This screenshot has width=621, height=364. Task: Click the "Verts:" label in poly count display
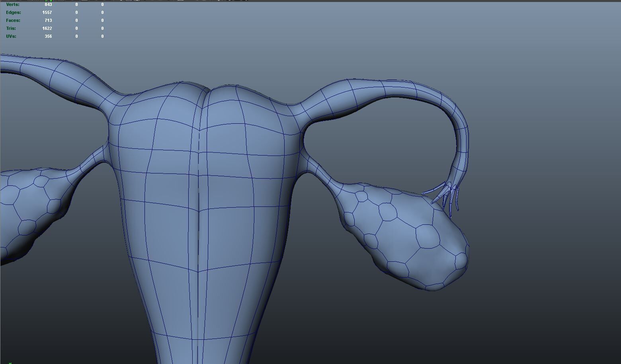tap(13, 4)
